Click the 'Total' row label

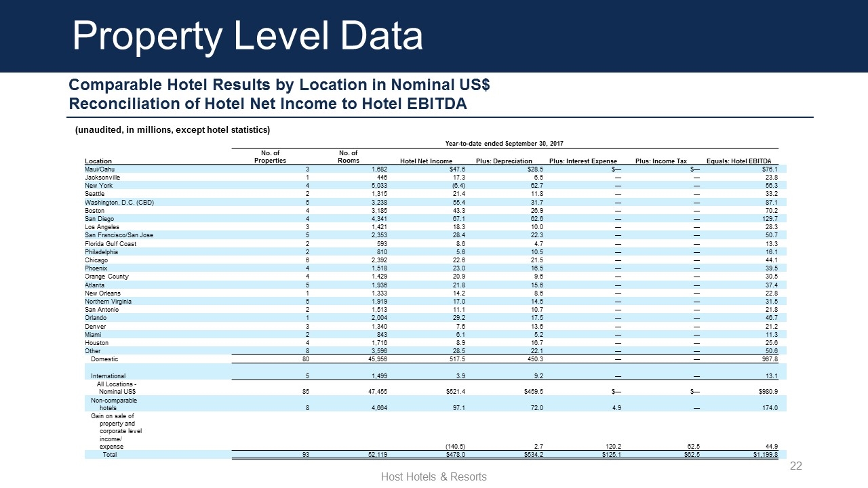pyautogui.click(x=110, y=455)
